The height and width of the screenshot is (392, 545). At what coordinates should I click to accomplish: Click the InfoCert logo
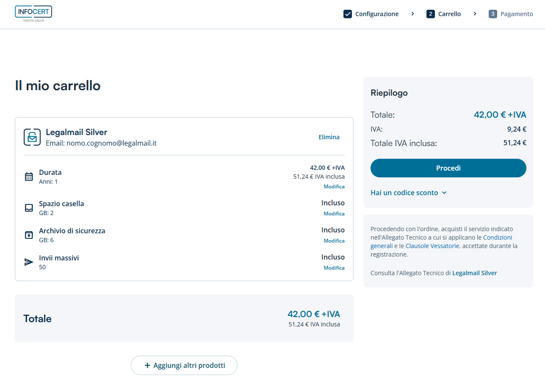[x=33, y=14]
